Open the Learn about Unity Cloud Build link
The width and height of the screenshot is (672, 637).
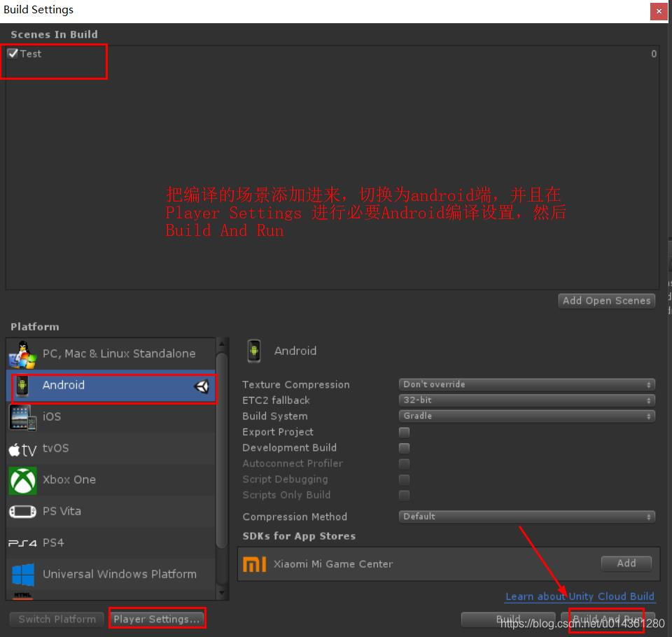coord(580,596)
